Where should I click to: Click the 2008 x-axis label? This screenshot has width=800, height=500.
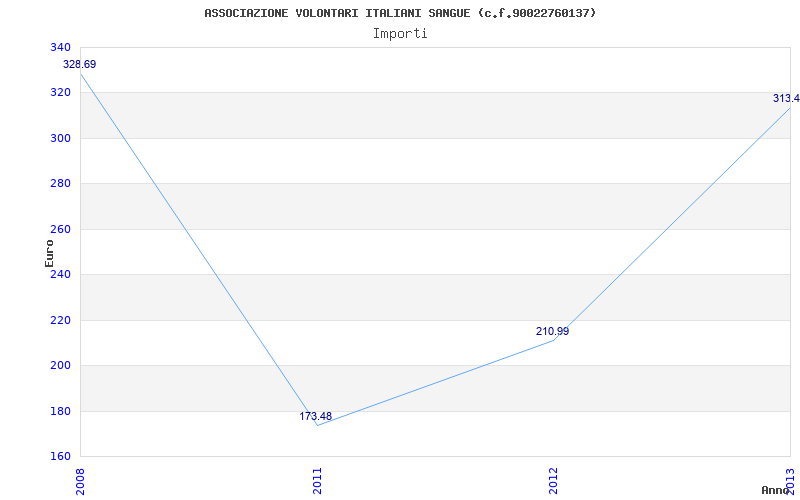(81, 481)
